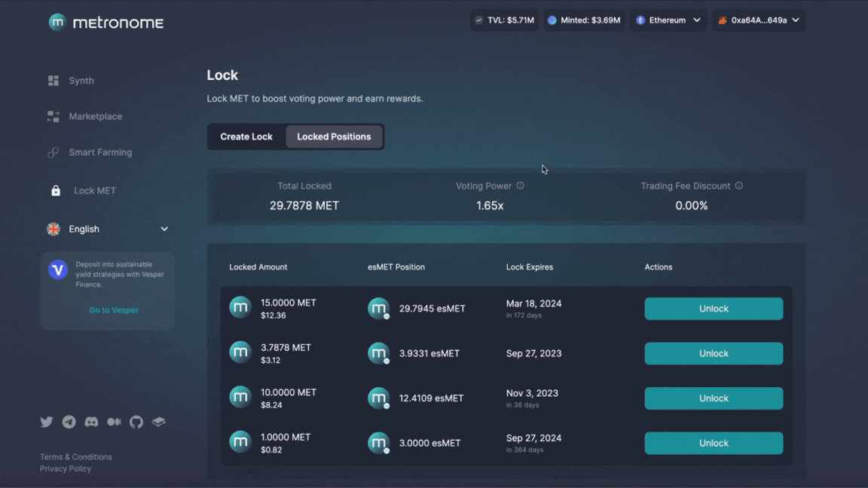Click the Voting Power info icon
The image size is (868, 488).
521,186
